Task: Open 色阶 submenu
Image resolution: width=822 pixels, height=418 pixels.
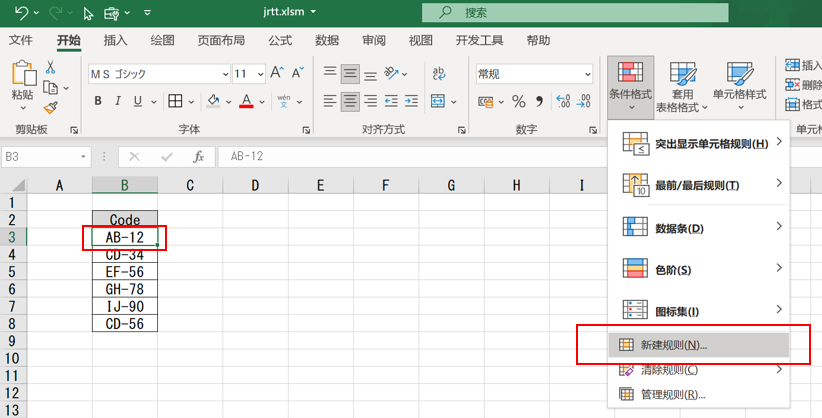Action: point(698,270)
